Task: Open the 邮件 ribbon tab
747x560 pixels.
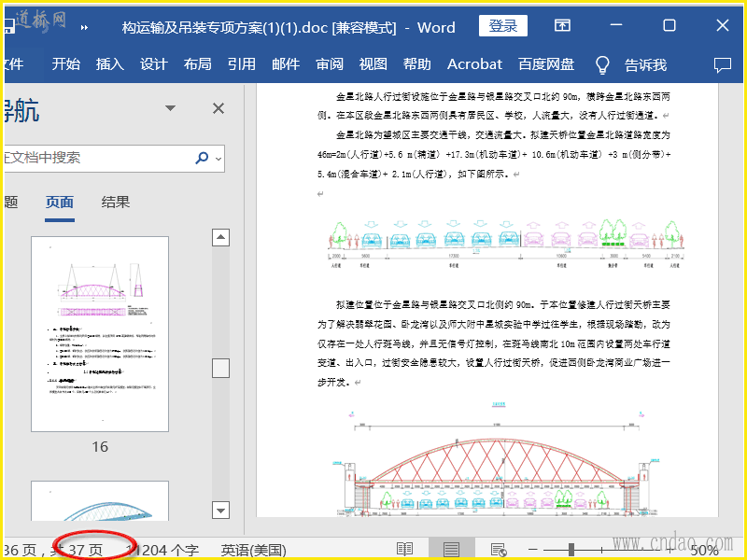Action: 286,63
